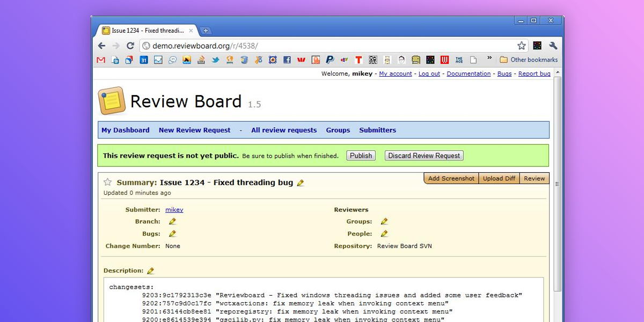
Task: Edit the Bugs field pencil icon
Action: coord(172,234)
